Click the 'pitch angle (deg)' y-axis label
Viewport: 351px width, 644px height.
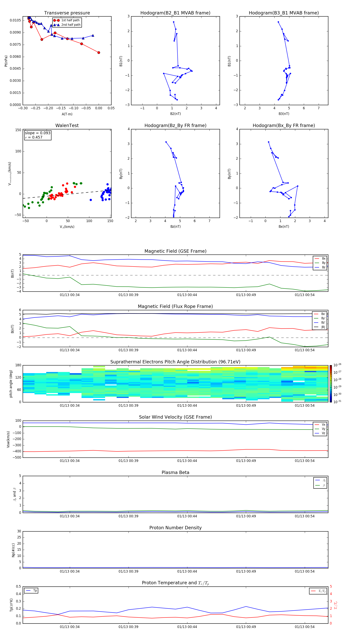11,384
